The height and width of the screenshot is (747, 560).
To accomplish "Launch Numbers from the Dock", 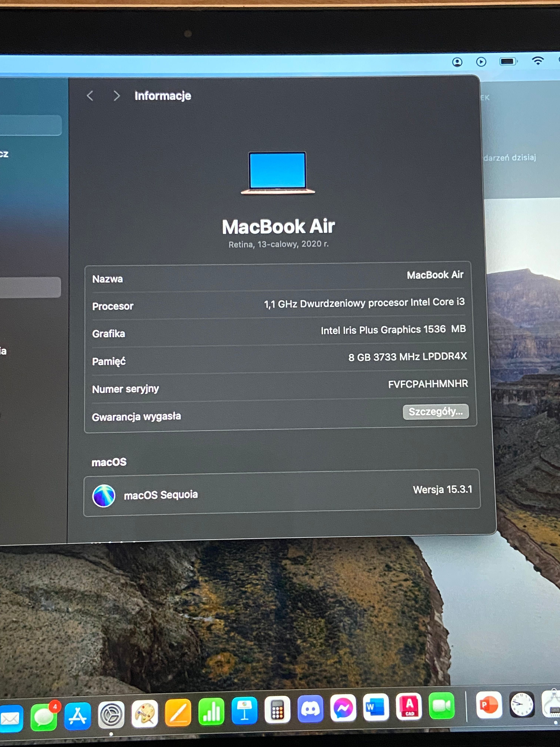I will pos(211,711).
